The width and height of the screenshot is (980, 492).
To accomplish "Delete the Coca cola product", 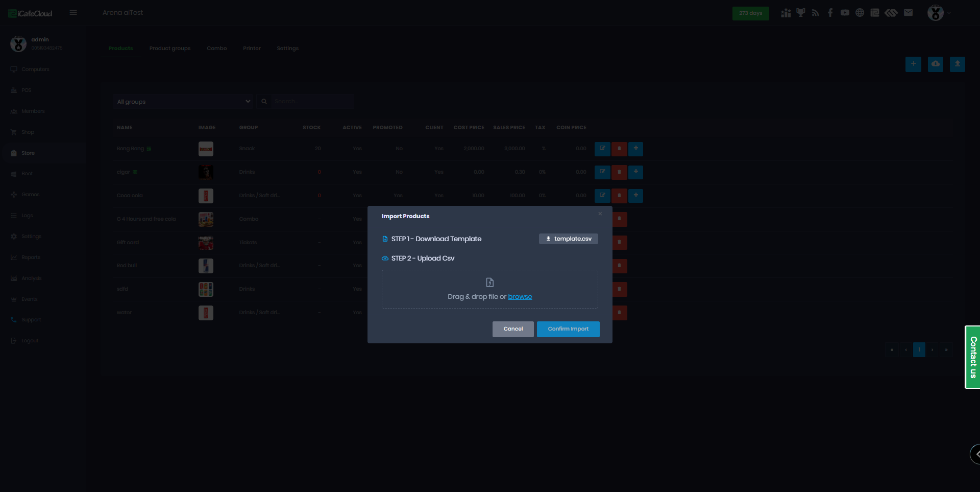I will [x=619, y=196].
